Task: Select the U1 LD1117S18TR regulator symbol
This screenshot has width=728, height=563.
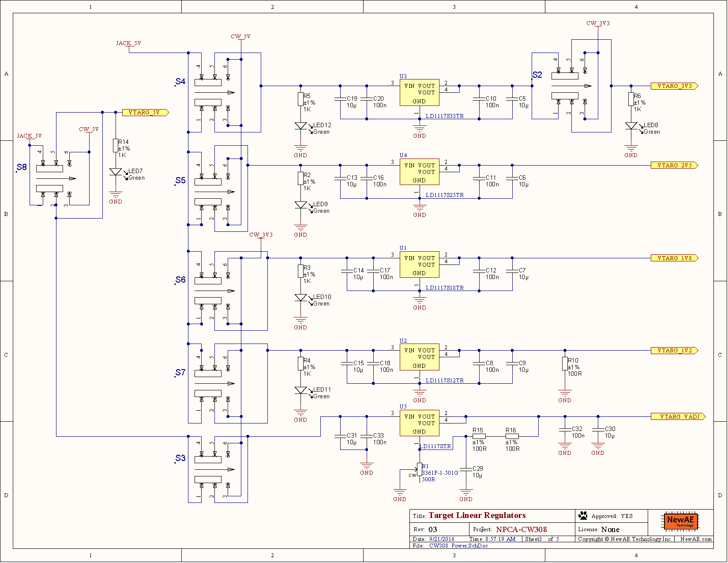Action: click(419, 264)
